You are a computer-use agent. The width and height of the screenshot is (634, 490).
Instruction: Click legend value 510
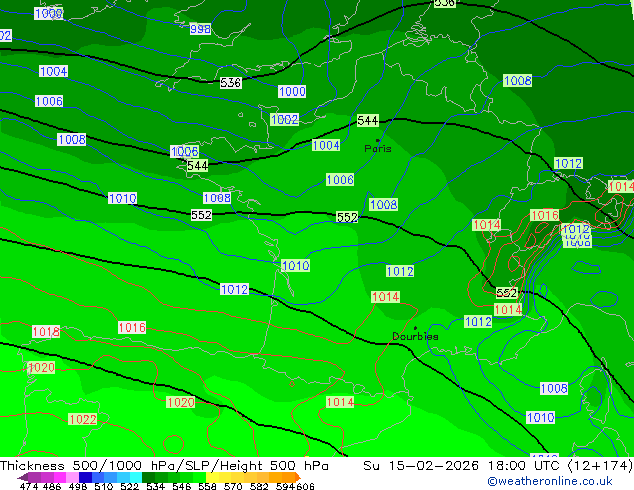coord(104,486)
